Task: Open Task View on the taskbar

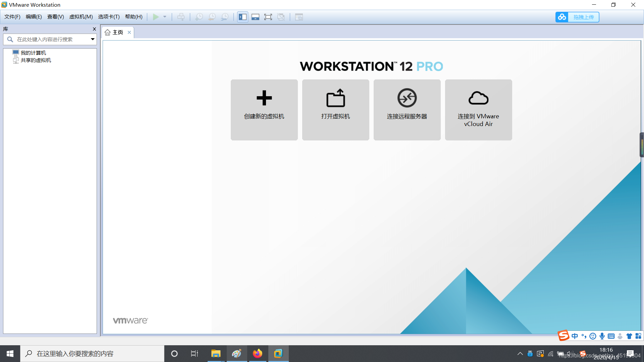Action: [x=195, y=354]
